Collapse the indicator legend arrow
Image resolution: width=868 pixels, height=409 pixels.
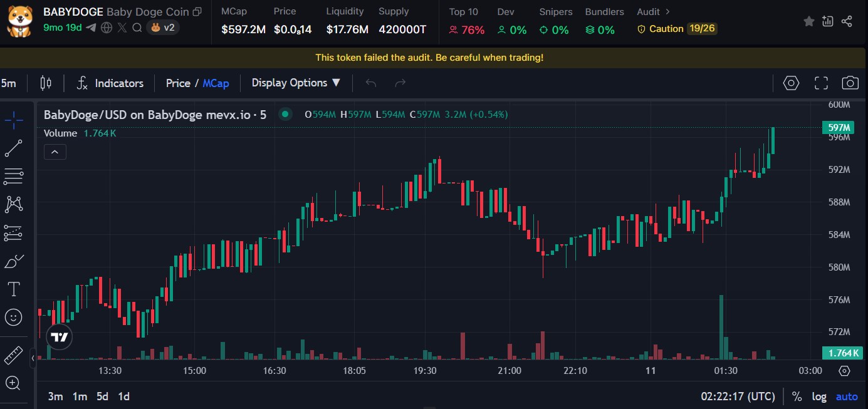55,152
